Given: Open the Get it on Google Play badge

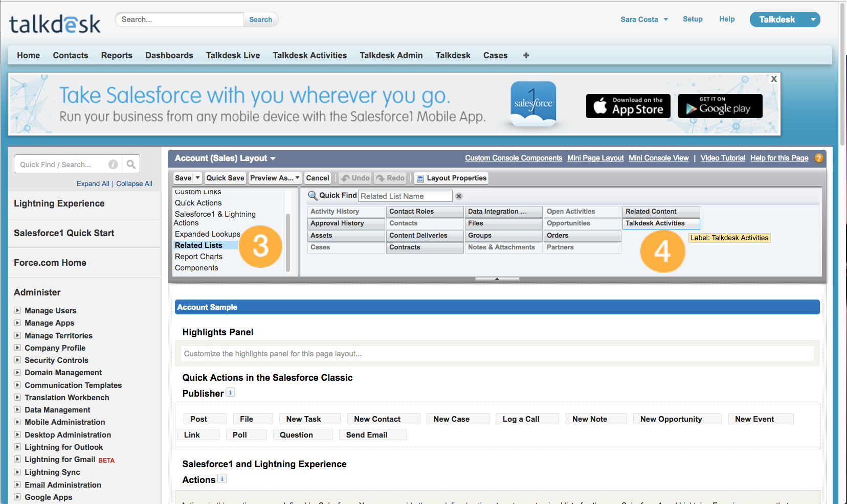Looking at the screenshot, I should coord(720,106).
